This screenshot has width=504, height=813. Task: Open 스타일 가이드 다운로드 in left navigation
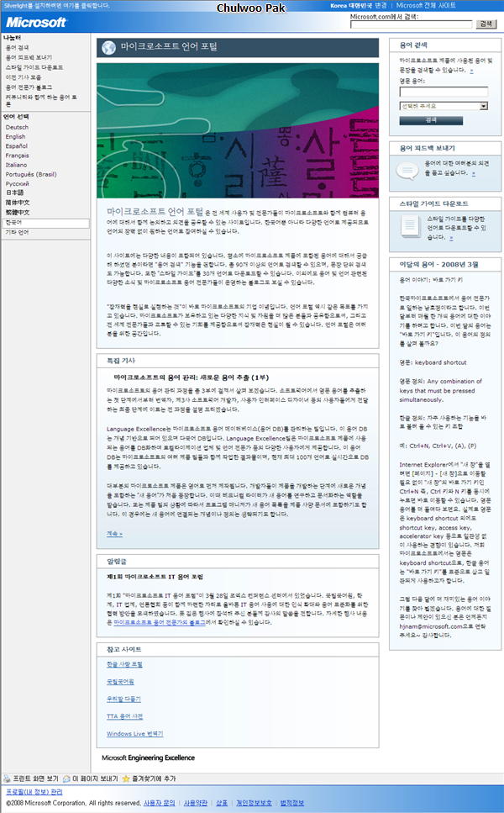click(x=34, y=67)
